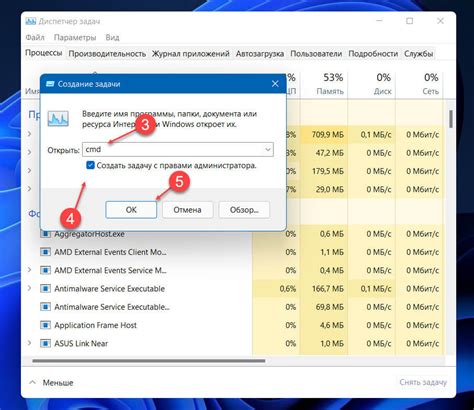Screen dimensions: 474x410
Task: Confirm with the ОК button
Action: [x=131, y=210]
